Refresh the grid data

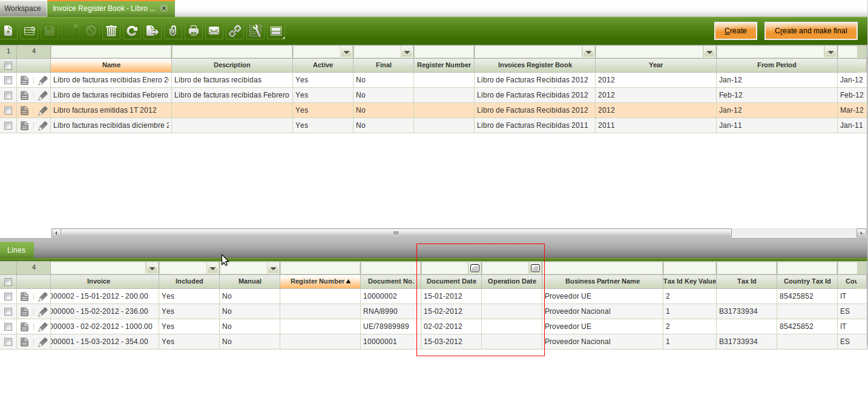coord(132,31)
